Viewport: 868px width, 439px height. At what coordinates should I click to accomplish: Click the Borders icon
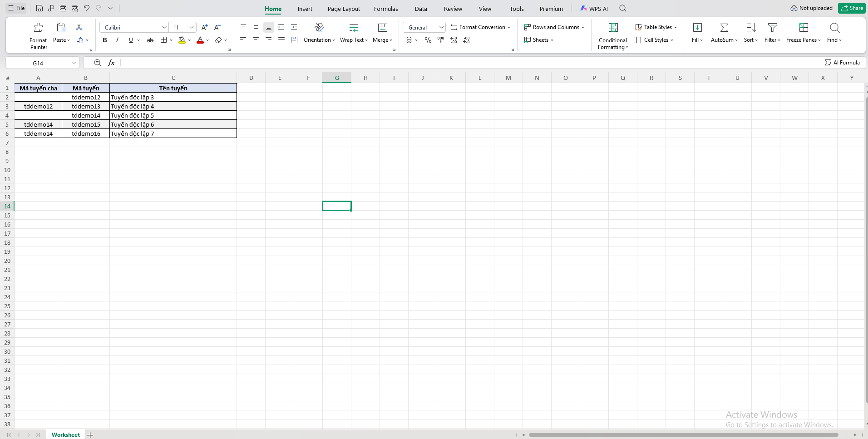click(164, 40)
